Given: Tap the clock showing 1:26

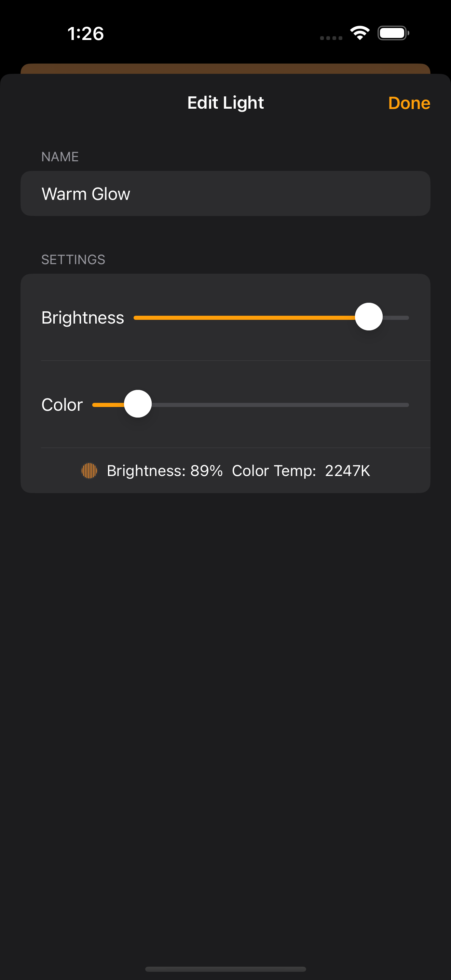Looking at the screenshot, I should 85,33.
